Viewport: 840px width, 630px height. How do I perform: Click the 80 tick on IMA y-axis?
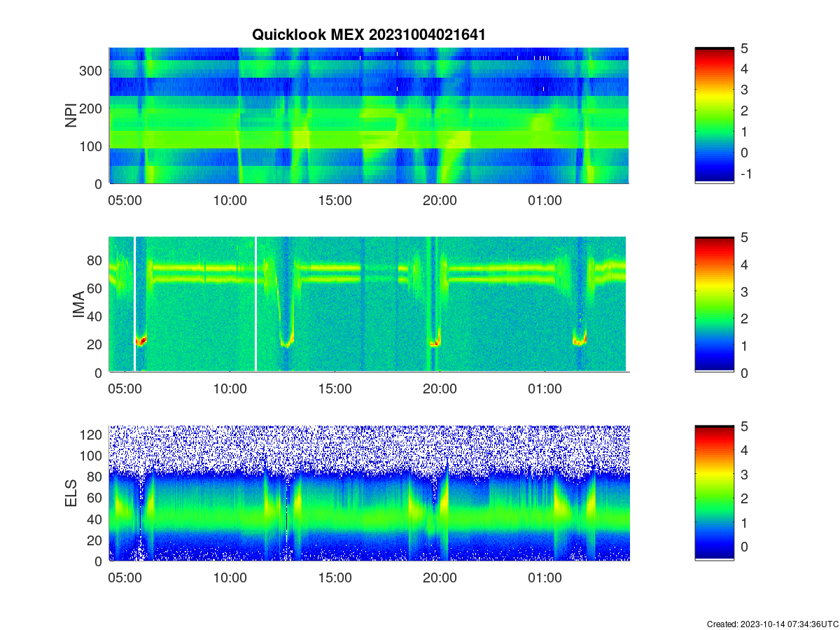tap(96, 260)
